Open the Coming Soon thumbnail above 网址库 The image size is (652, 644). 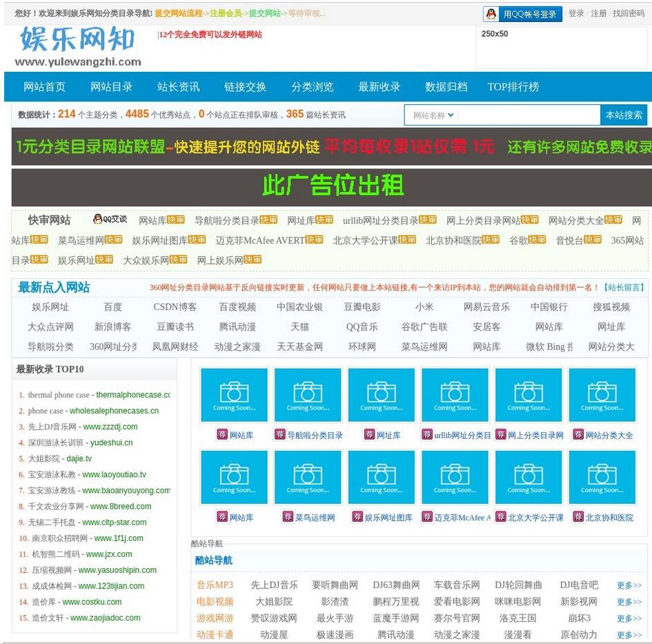pos(382,395)
